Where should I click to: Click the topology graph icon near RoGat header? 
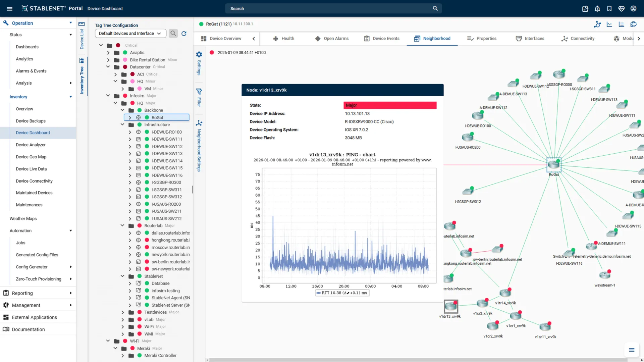click(x=597, y=24)
